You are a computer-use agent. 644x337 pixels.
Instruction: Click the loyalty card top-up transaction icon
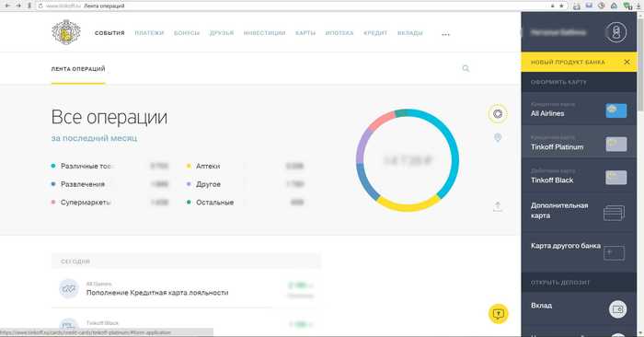pos(69,288)
